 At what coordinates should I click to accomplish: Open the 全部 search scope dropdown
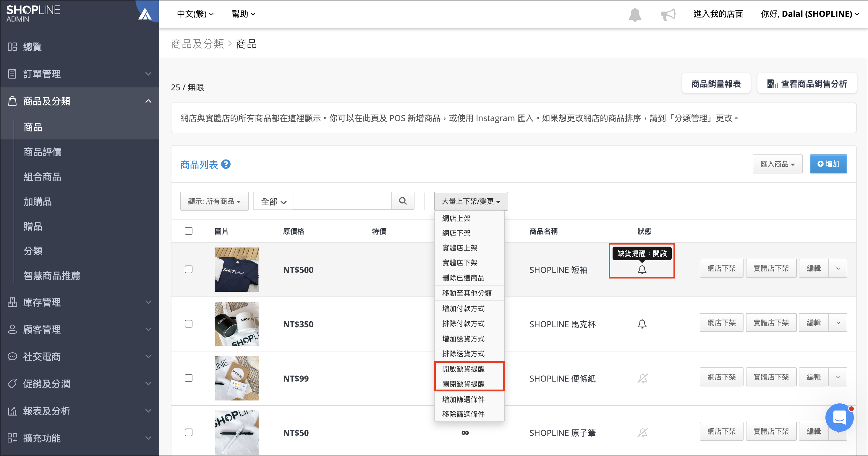pyautogui.click(x=273, y=201)
